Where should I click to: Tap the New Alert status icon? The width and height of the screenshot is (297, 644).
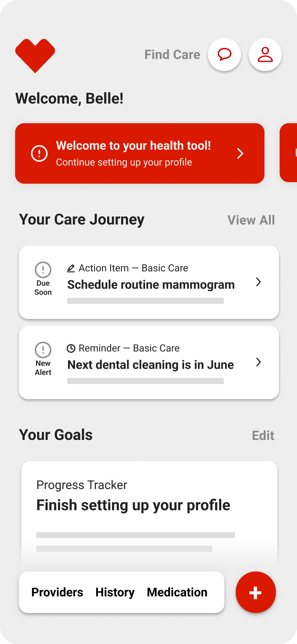coord(43,350)
